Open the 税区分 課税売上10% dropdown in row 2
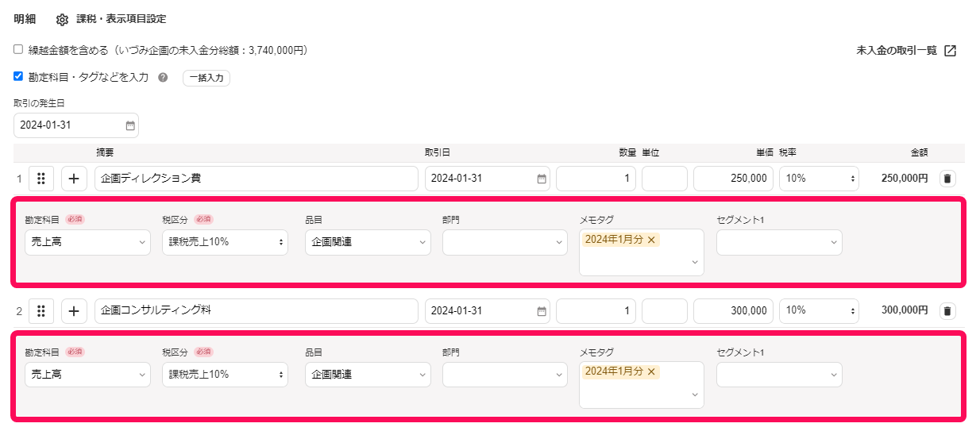The image size is (980, 431). coord(225,375)
